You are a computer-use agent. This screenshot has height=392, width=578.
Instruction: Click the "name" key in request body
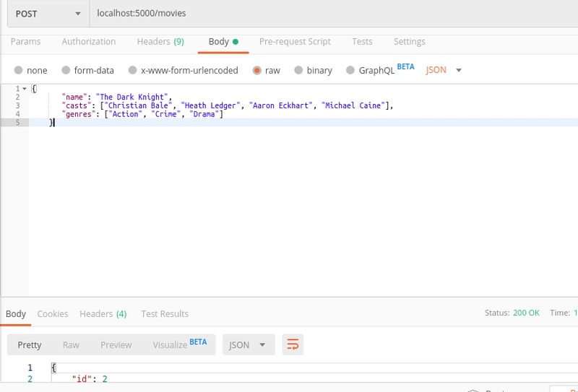coord(74,97)
